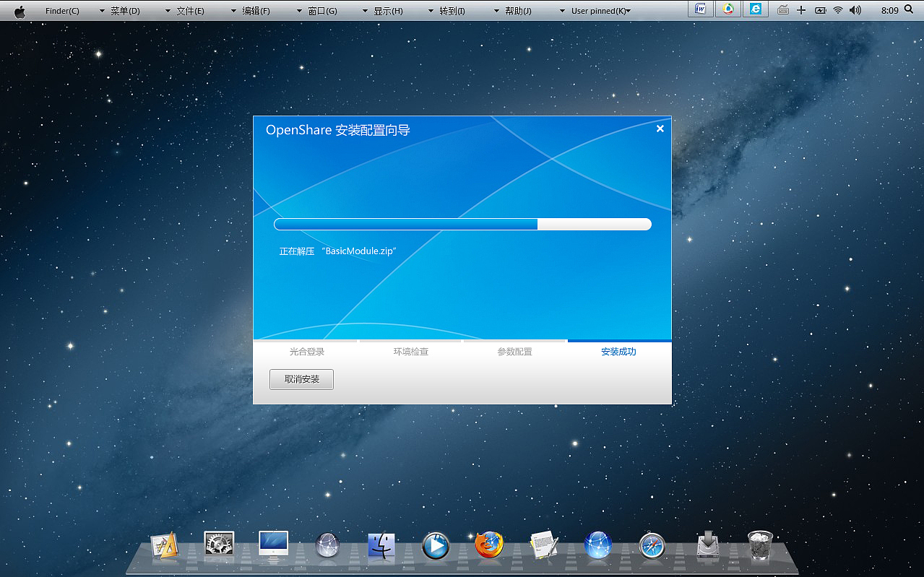
Task: Open the 文件(E) menu
Action: coord(190,11)
